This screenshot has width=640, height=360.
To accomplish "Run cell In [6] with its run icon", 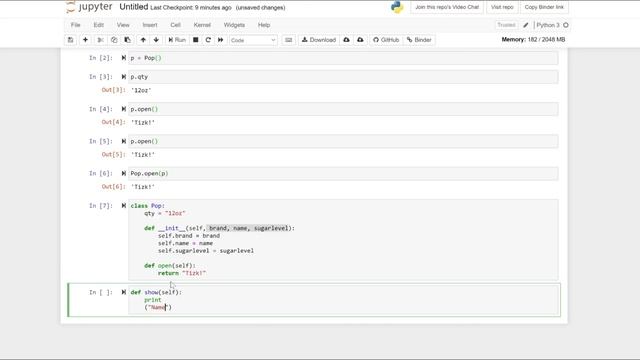I will (124, 173).
